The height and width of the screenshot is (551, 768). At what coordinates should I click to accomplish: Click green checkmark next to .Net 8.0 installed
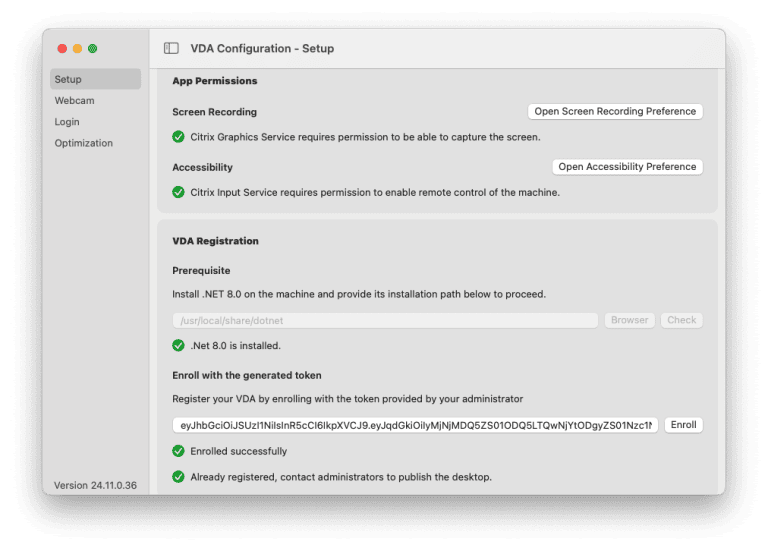[178, 346]
